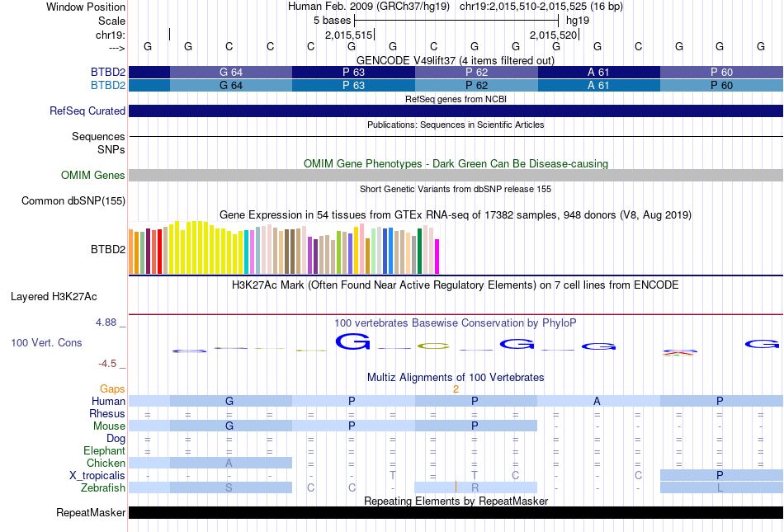The height and width of the screenshot is (532, 784).
Task: Click the gray OMIM Genes bar
Action: coord(456,176)
